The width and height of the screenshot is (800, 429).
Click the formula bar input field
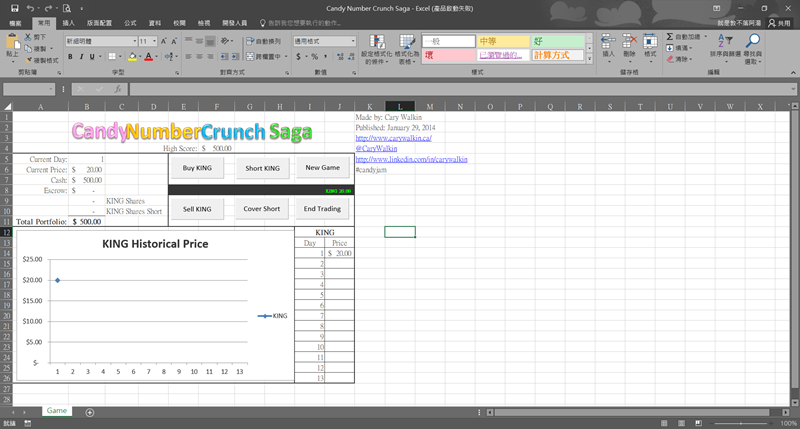(450, 90)
